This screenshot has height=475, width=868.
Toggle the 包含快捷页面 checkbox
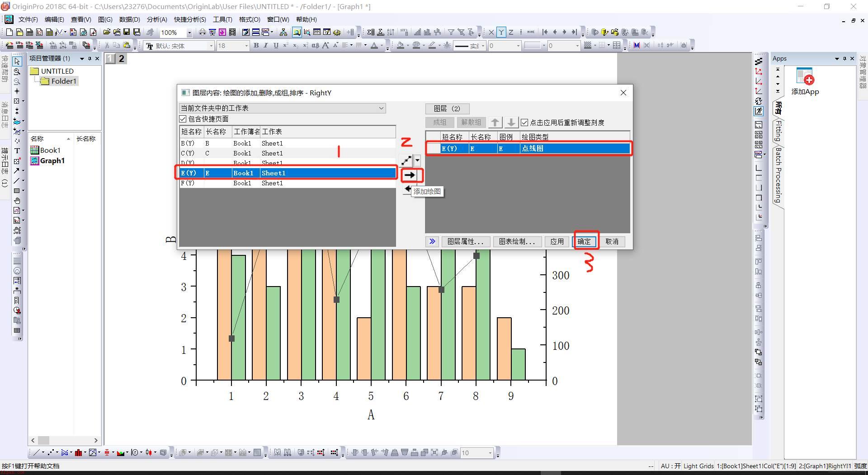183,119
